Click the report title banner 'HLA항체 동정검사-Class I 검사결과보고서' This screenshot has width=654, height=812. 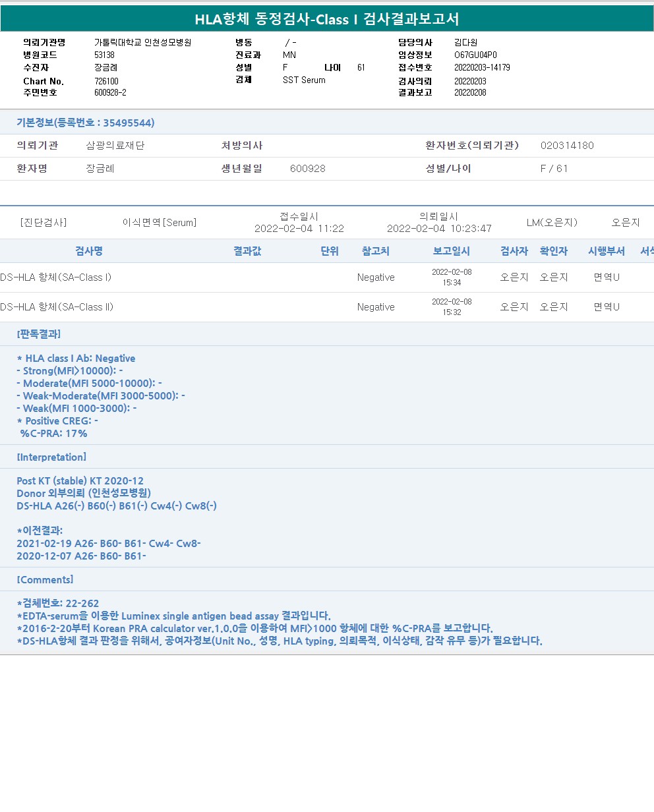click(327, 19)
